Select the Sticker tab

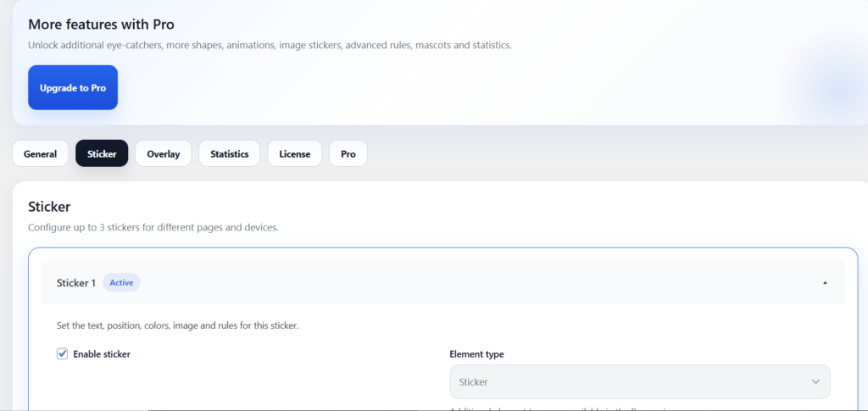[x=102, y=153]
